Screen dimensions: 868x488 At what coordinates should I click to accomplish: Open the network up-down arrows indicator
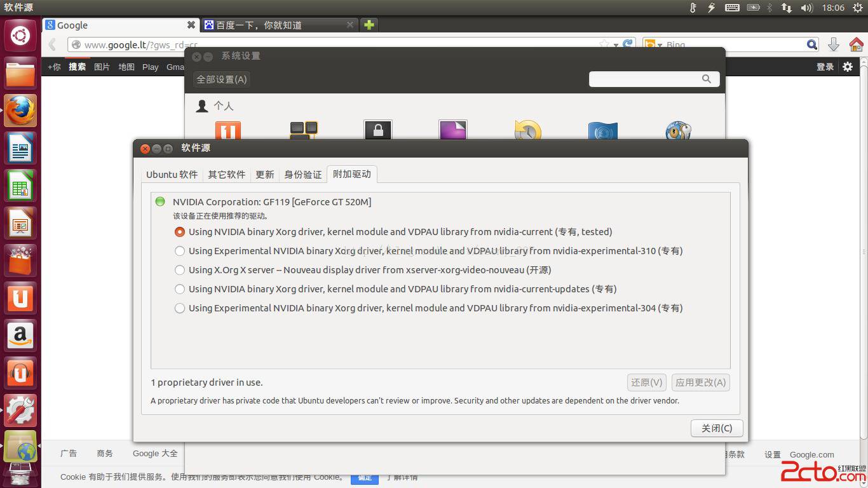[x=787, y=8]
